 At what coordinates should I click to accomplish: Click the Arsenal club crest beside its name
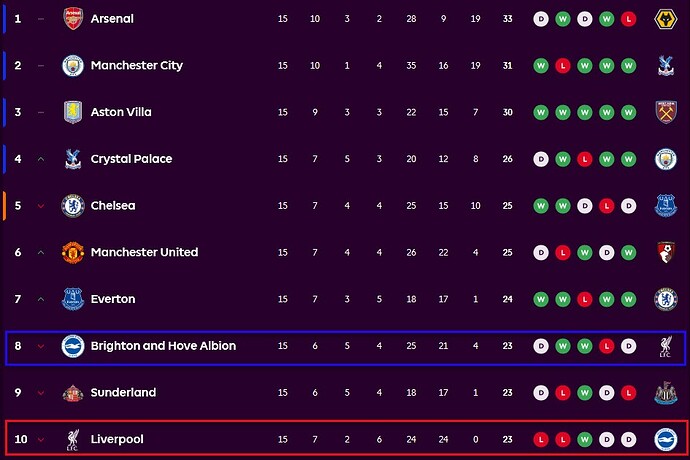72,19
